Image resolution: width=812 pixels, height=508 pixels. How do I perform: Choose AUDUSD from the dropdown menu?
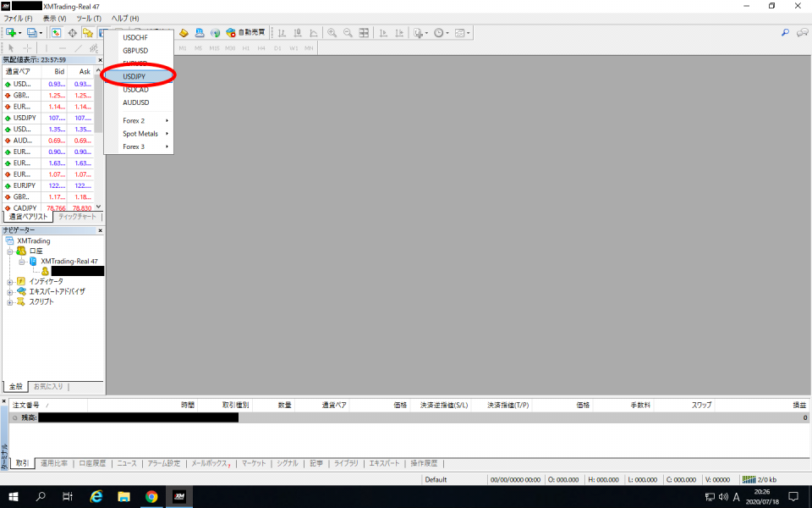(139, 102)
